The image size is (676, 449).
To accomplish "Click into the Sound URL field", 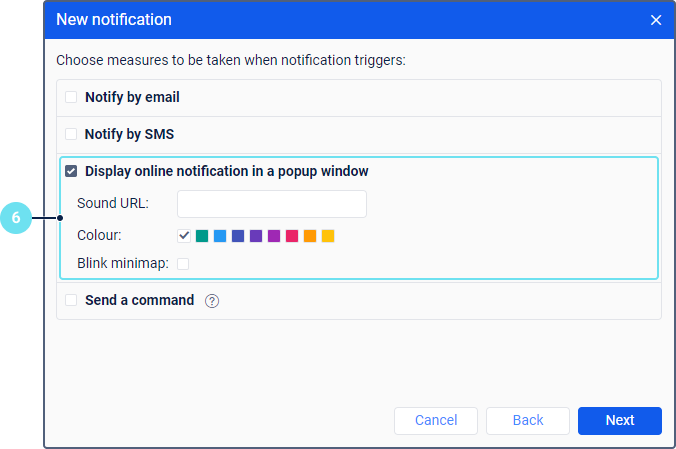I will (x=271, y=204).
